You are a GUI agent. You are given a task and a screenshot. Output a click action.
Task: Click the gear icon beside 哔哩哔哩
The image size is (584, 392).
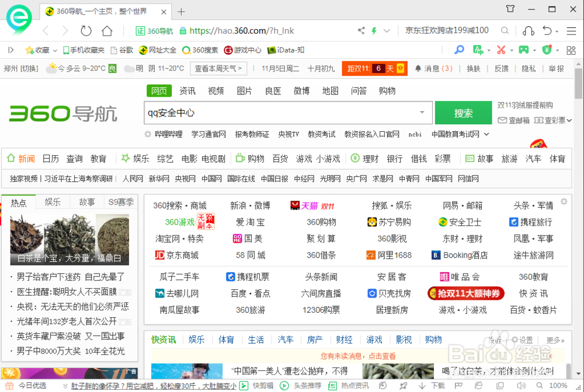148,134
